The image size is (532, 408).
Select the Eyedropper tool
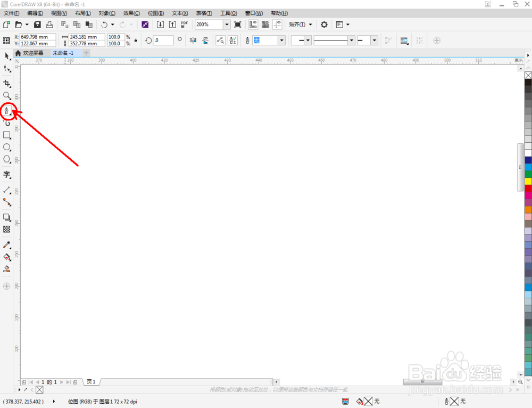click(7, 245)
